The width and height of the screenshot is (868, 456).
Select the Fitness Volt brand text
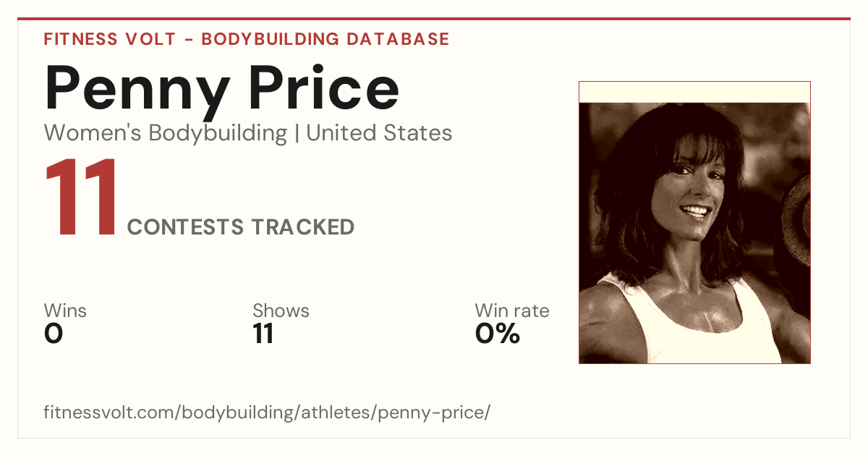coord(109,39)
